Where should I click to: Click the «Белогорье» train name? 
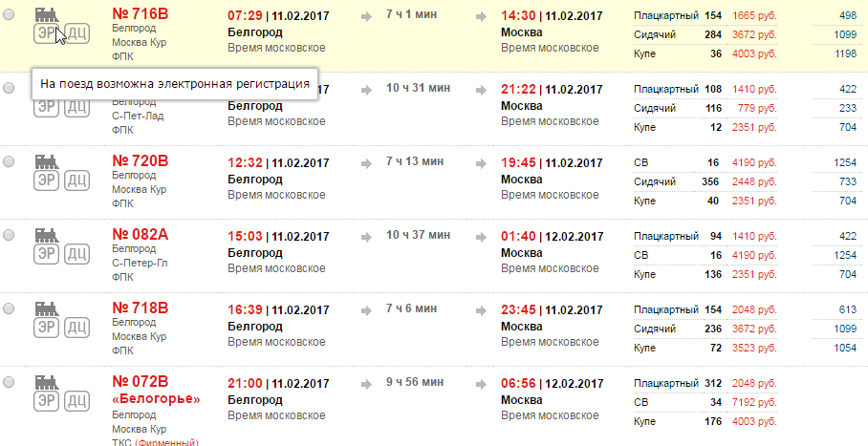coord(156,399)
